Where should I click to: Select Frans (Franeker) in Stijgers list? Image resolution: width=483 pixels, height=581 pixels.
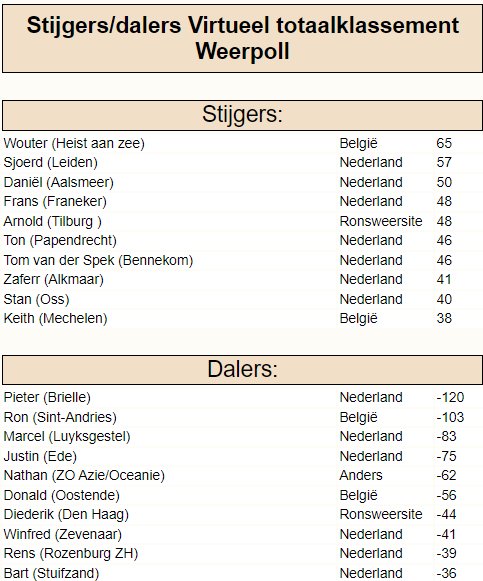click(x=55, y=202)
